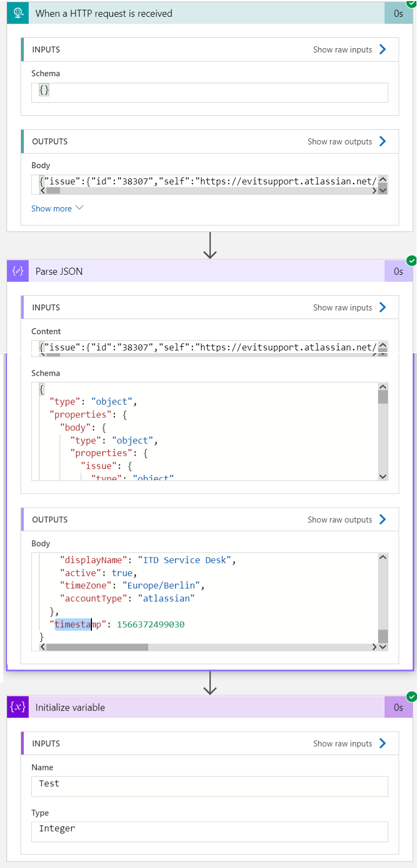Click the Initialize variable {x} icon

pyautogui.click(x=17, y=707)
